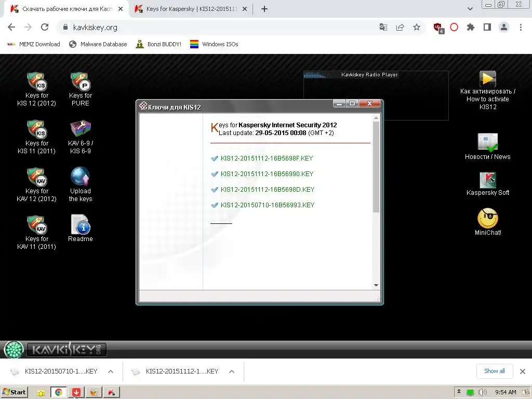Open the Bonzi BUDDY! bookmark
This screenshot has width=532, height=399.
tap(158, 44)
